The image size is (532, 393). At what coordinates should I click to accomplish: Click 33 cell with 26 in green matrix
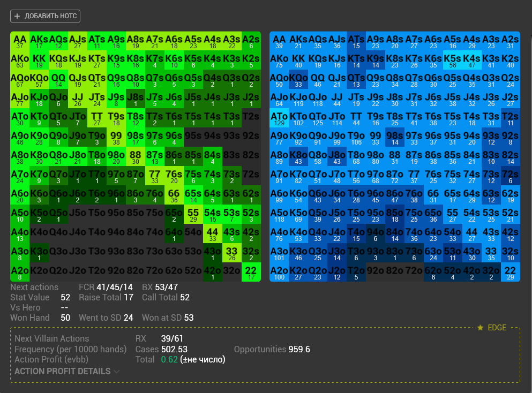pos(232,253)
